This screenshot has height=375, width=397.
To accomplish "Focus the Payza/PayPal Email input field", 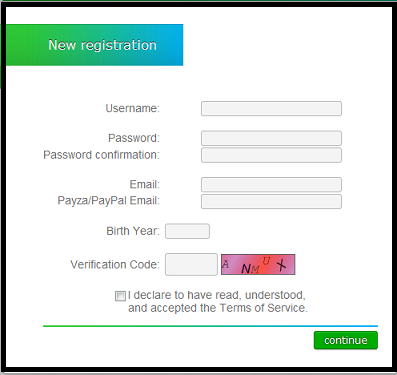I will [271, 201].
